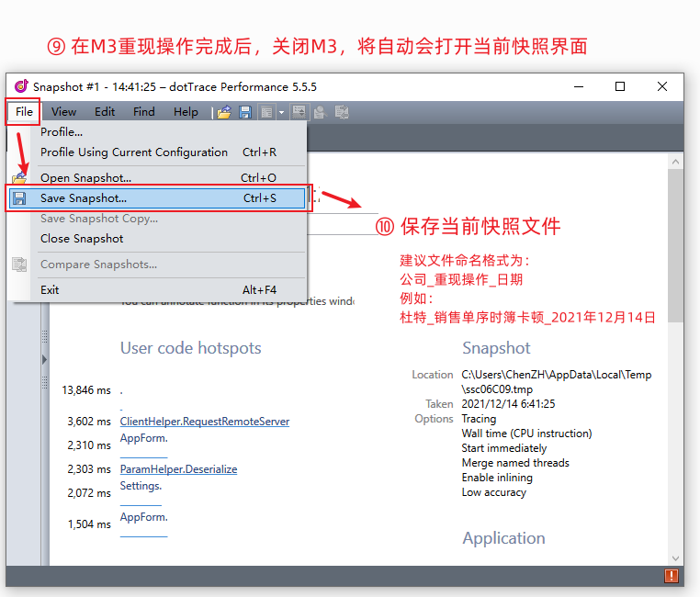Close the dotTrace Performance window
Viewport: 700px width, 597px height.
662,86
